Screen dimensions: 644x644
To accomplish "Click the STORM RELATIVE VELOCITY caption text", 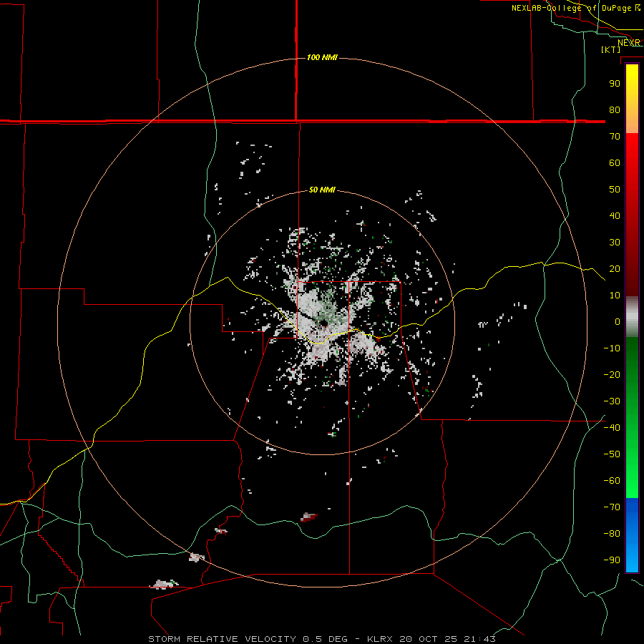I will click(x=222, y=639).
